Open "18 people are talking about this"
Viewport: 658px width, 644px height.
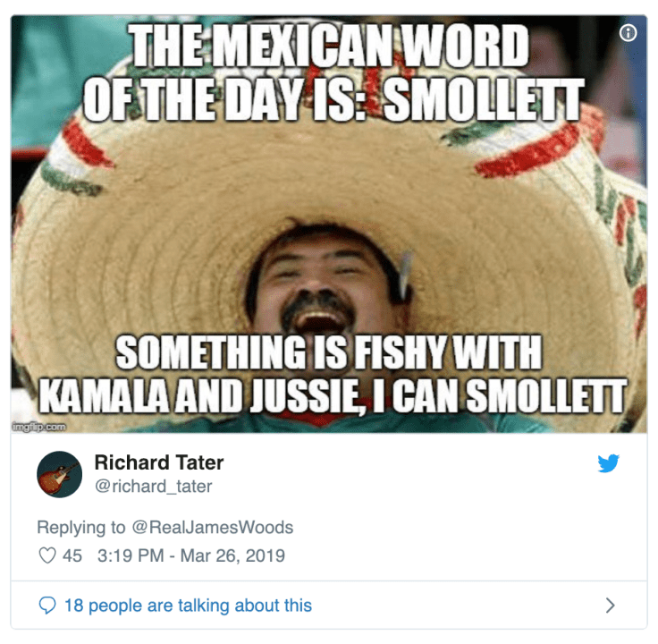188,606
